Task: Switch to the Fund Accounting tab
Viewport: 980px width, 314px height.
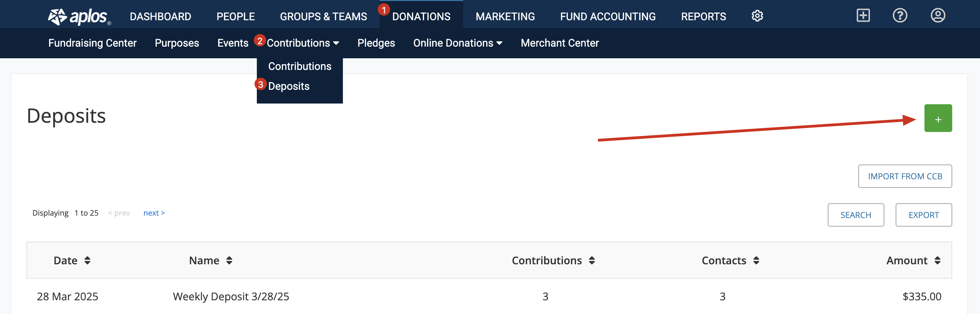Action: click(608, 16)
